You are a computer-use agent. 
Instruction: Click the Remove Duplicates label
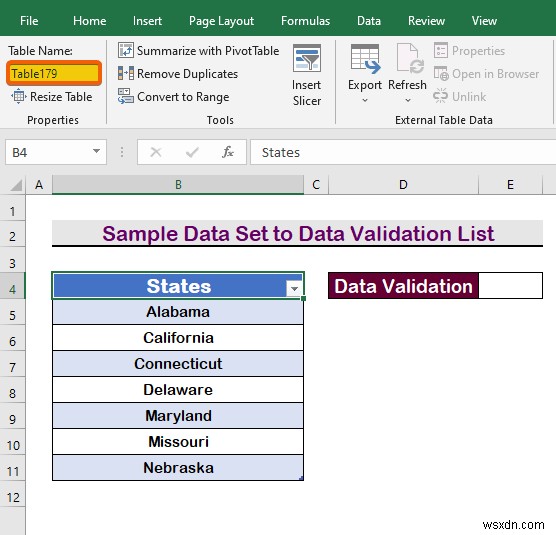(187, 74)
